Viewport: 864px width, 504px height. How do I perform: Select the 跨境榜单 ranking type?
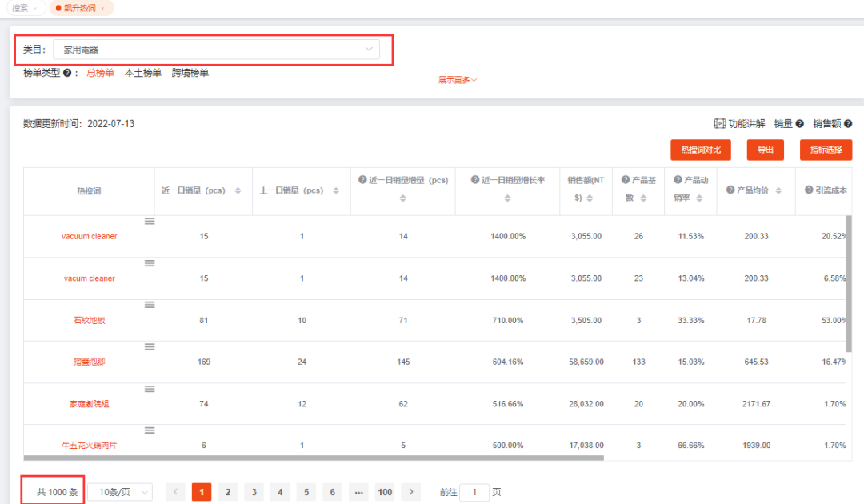coord(190,74)
